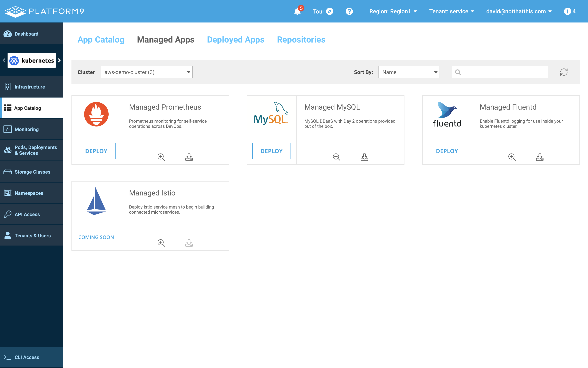
Task: Click the Prometheus monitoring description text
Action: pos(168,124)
